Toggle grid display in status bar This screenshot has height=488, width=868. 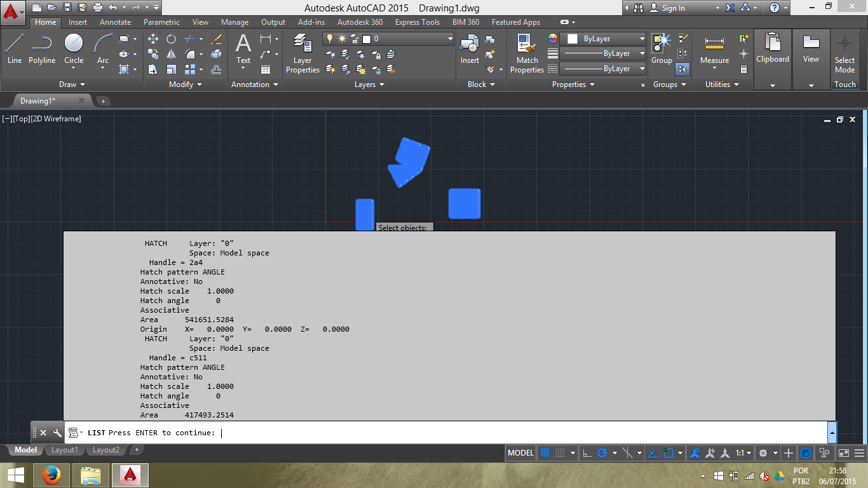pos(545,453)
